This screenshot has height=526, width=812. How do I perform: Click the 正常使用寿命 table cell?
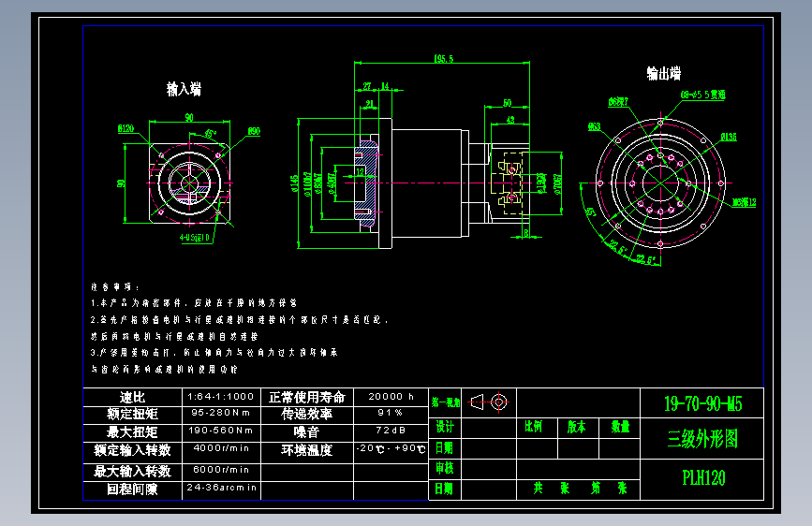tap(307, 397)
